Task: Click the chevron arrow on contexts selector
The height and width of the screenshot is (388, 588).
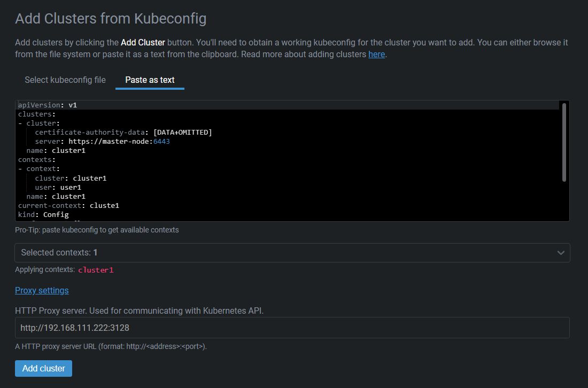Action: click(561, 253)
